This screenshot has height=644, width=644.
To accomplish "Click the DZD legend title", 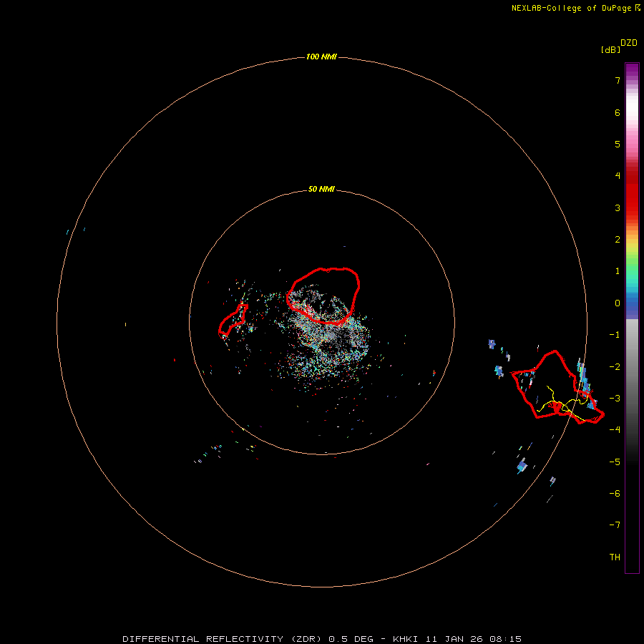I will coord(629,43).
